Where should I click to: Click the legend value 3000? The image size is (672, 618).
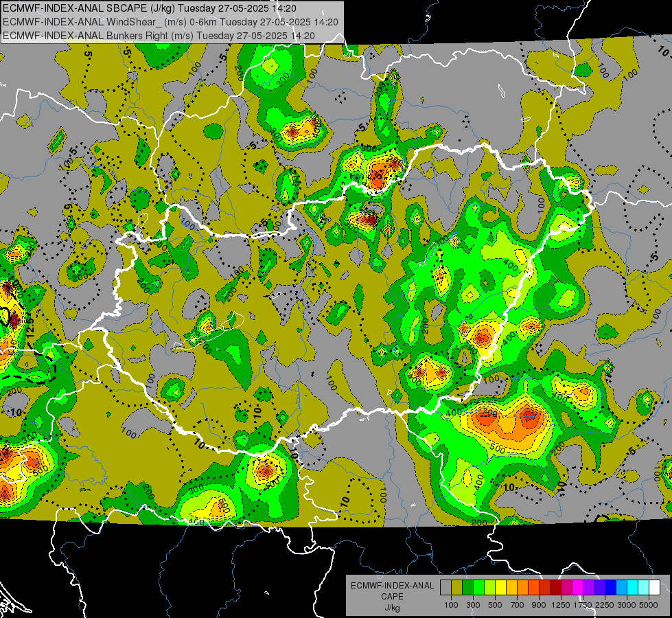(x=627, y=605)
